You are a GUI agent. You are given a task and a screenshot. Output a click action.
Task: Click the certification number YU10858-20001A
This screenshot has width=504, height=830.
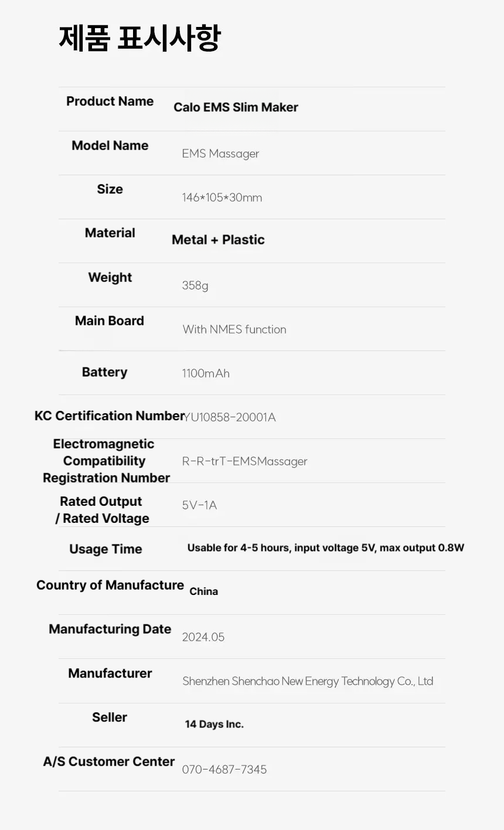pos(230,417)
